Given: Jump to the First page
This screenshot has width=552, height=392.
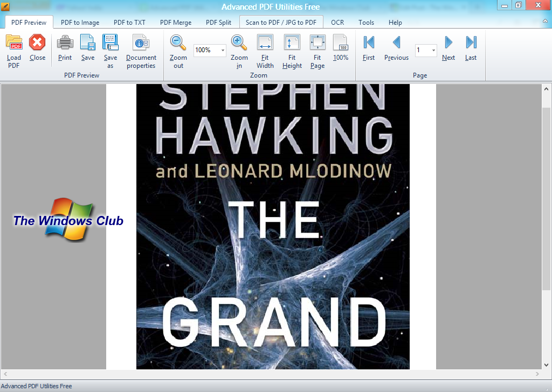Looking at the screenshot, I should tap(369, 43).
